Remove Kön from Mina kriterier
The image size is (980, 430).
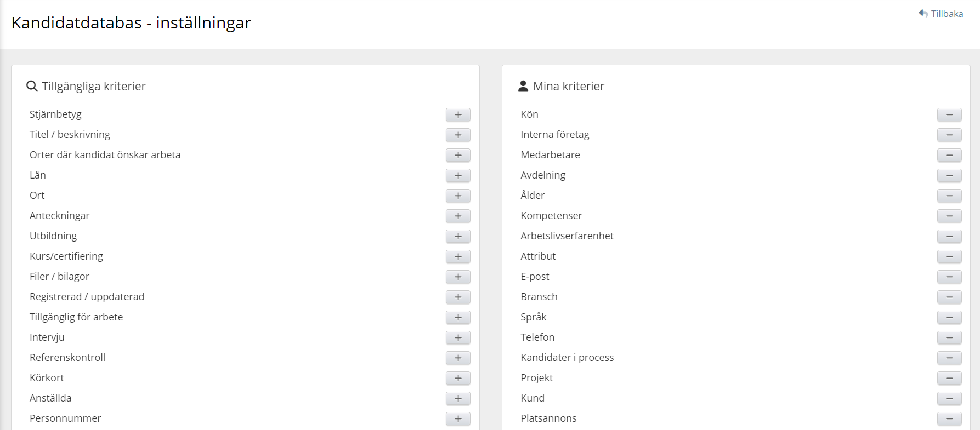coord(949,114)
